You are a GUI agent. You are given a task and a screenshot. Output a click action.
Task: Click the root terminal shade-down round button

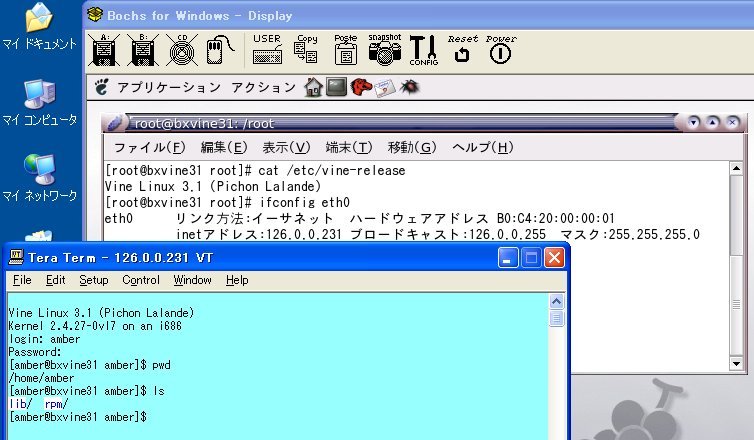(x=693, y=123)
